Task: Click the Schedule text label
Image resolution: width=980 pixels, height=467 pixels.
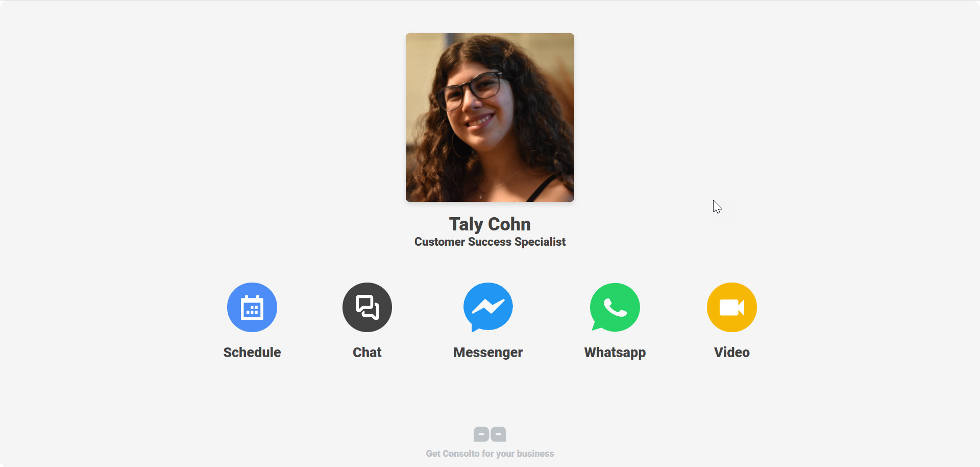Action: [x=252, y=353]
